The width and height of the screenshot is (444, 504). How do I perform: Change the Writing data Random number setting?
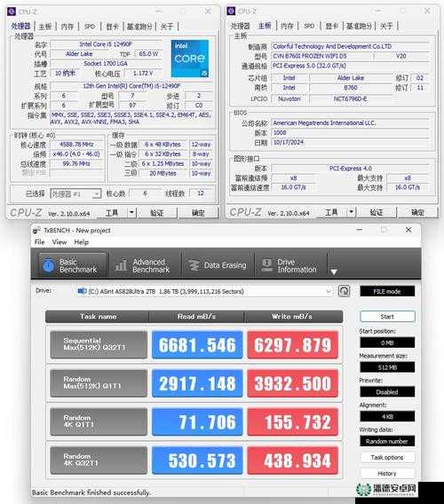point(387,441)
